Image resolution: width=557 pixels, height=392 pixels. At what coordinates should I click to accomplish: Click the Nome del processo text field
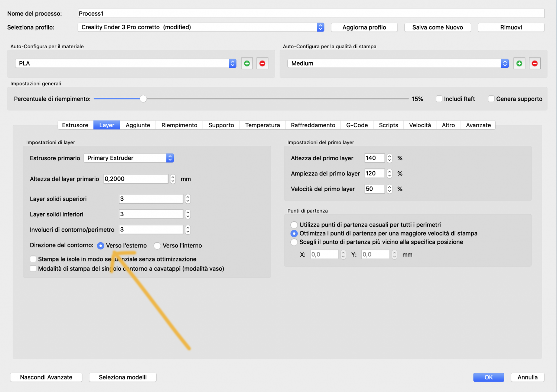tap(311, 14)
